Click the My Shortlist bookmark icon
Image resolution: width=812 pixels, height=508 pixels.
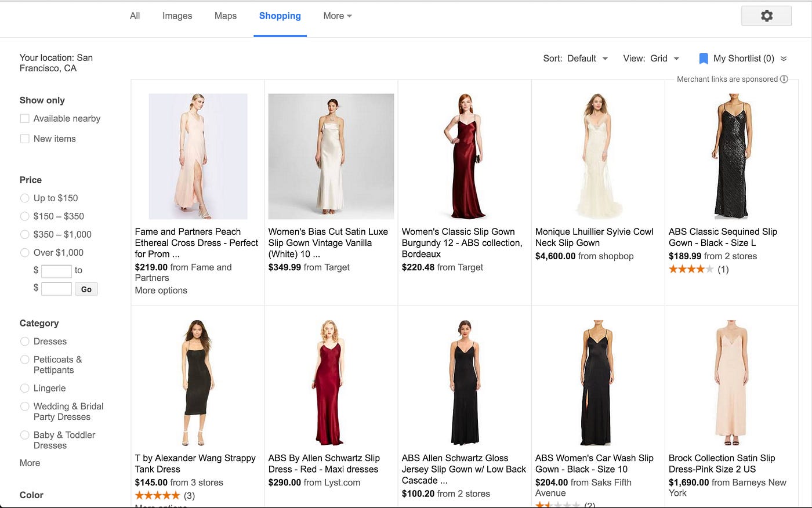coord(703,58)
